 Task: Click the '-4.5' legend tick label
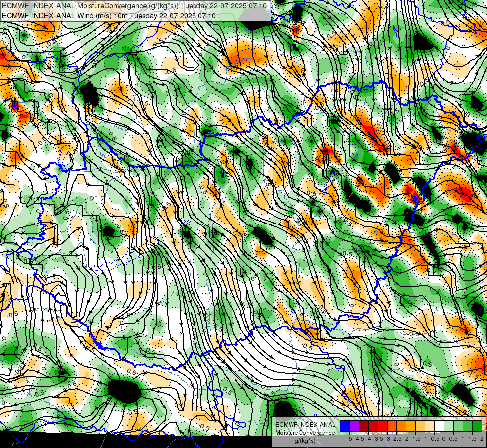359,439
